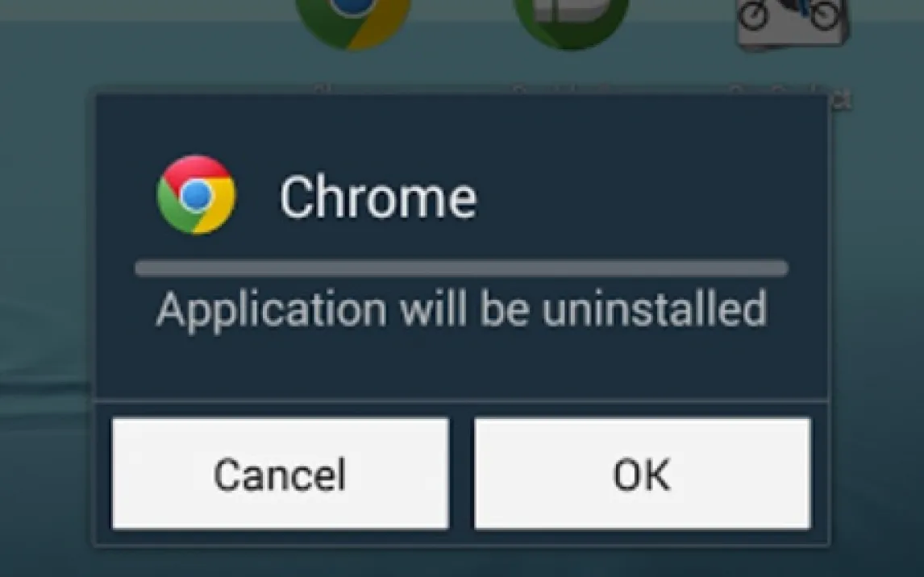The width and height of the screenshot is (924, 577).
Task: Cancel the Chrome uninstall
Action: click(x=280, y=473)
